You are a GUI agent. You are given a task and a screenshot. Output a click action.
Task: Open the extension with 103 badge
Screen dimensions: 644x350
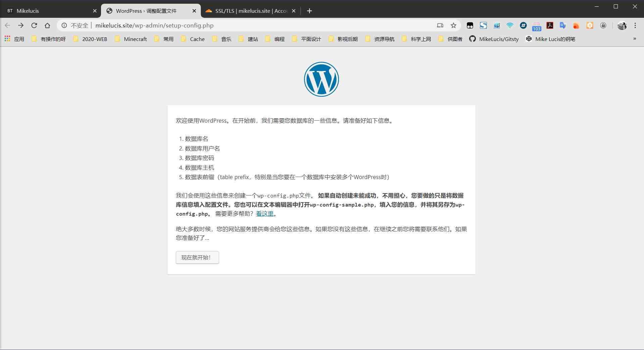click(x=537, y=26)
